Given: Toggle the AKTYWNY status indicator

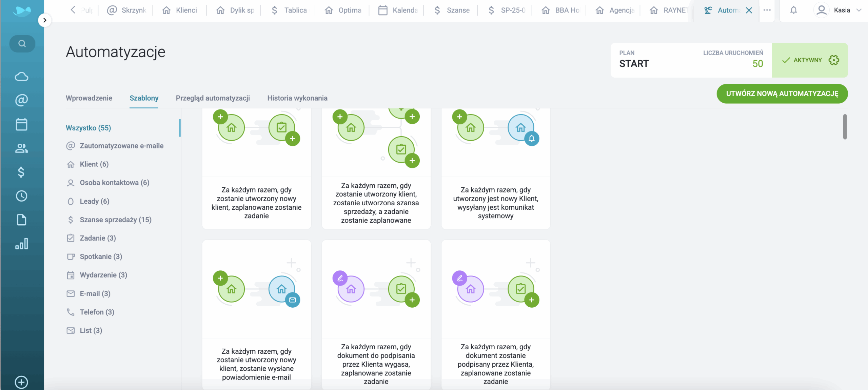Looking at the screenshot, I should coord(802,60).
